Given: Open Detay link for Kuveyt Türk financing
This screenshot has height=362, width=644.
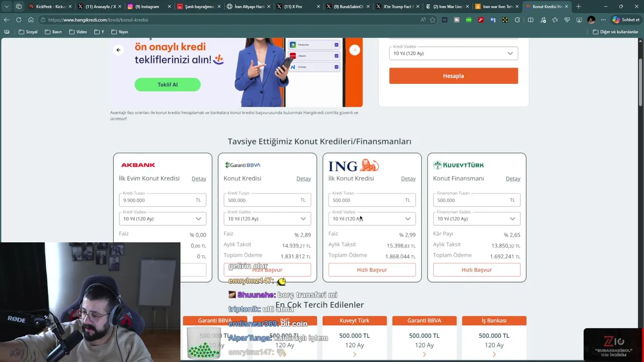Looking at the screenshot, I should point(513,178).
